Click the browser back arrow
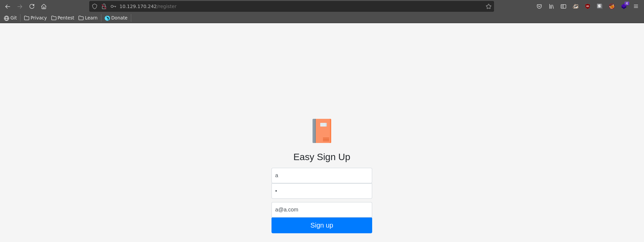The image size is (644, 242). tap(8, 6)
